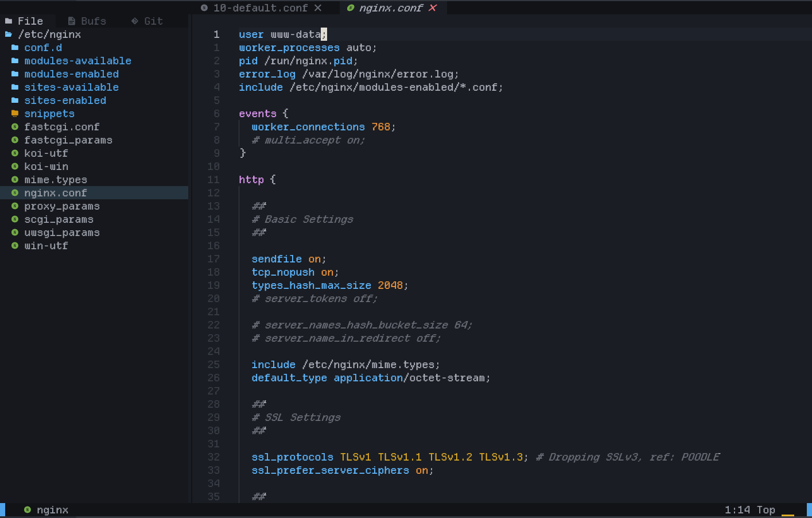Viewport: 812px width, 518px height.
Task: Open the sites-enabled directory
Action: click(65, 100)
